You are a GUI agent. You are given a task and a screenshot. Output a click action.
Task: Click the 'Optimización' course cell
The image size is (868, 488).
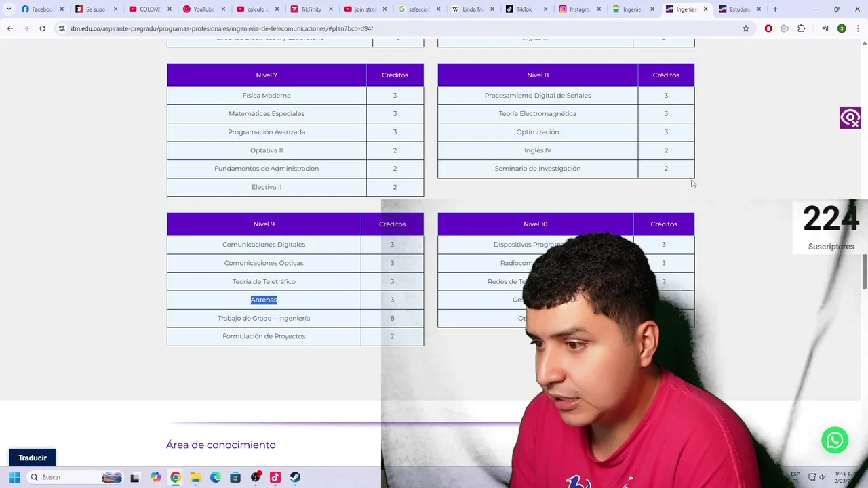click(538, 132)
